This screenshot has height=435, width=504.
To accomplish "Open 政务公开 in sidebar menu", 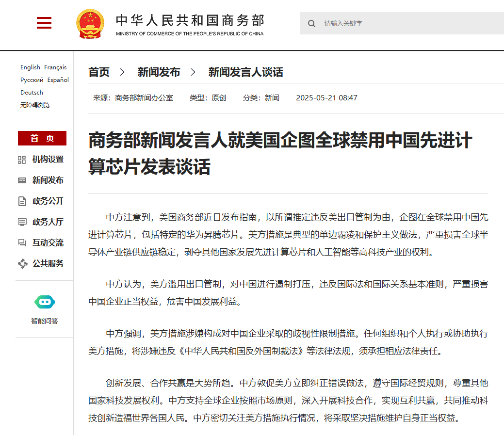I will tap(48, 201).
